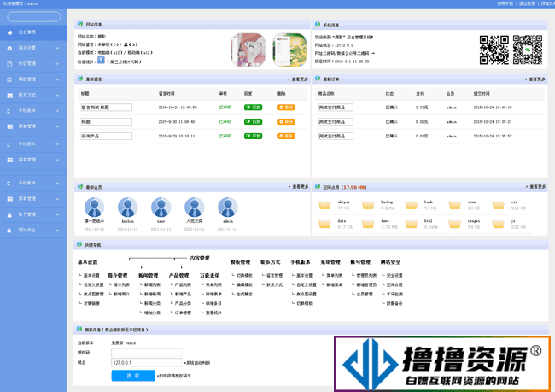Open the alipay folder icon

[324, 205]
